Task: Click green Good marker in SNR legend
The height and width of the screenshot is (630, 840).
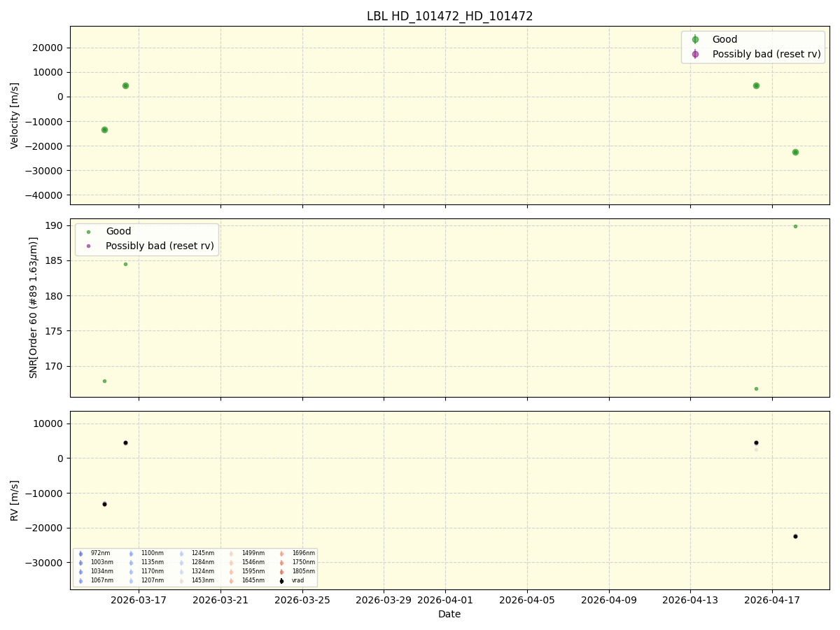Action: coord(88,232)
